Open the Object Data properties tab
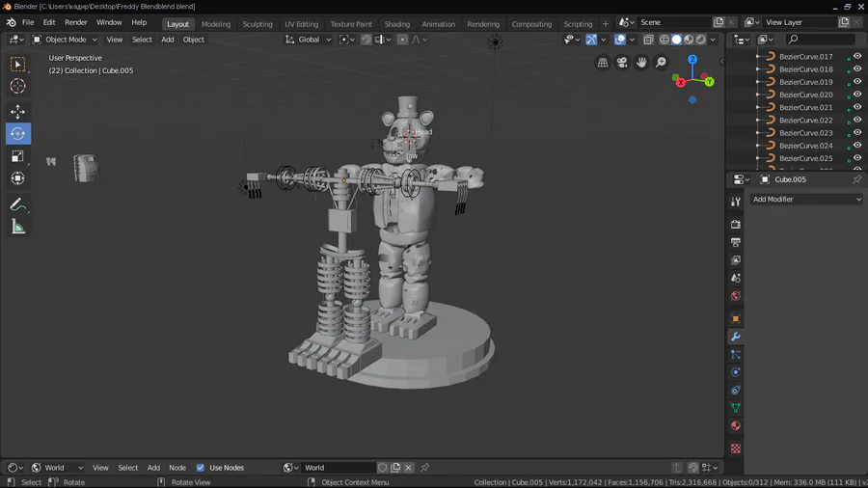This screenshot has width=868, height=488. [x=736, y=408]
